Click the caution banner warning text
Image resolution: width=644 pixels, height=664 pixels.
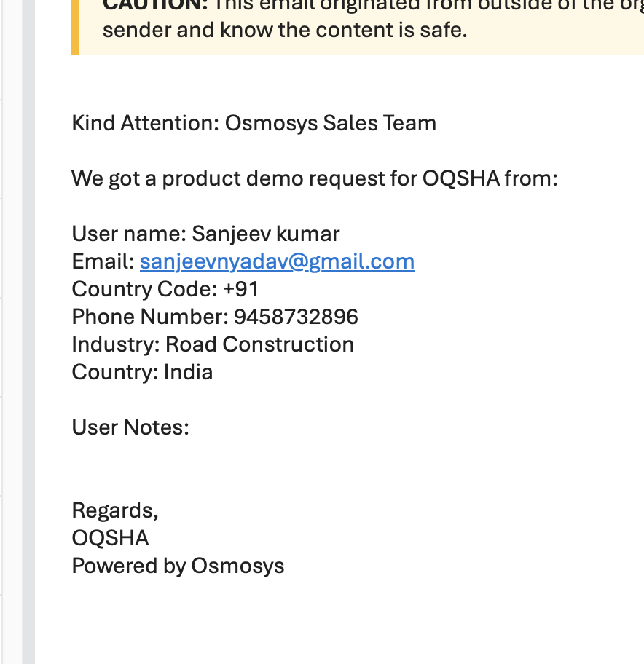point(284,31)
